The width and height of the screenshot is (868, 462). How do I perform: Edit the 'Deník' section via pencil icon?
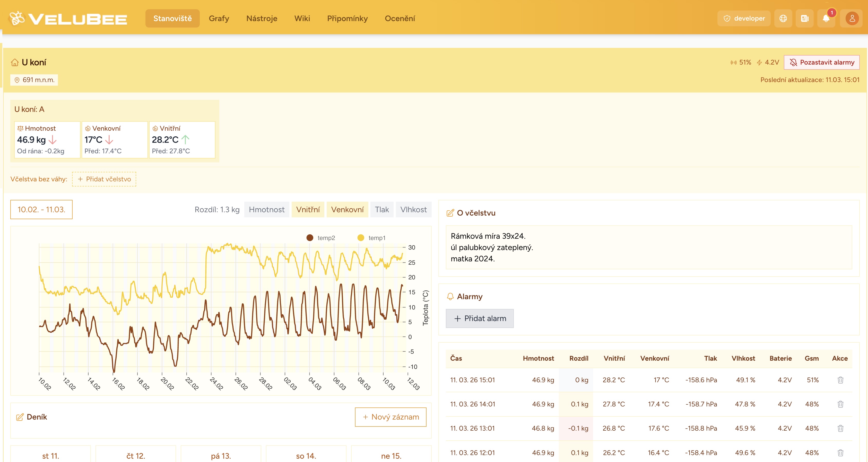tap(20, 416)
